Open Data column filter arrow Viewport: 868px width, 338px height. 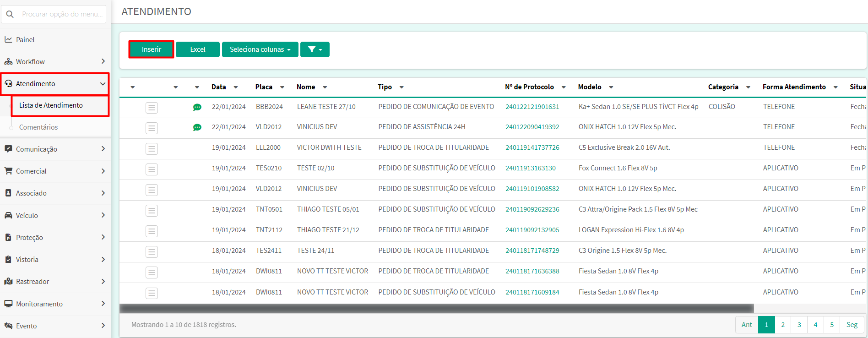(236, 87)
